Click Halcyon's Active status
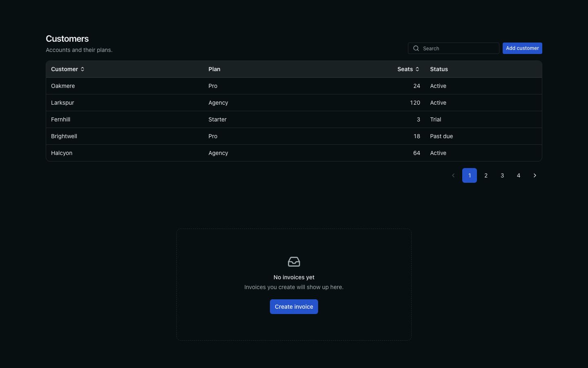 [x=438, y=153]
